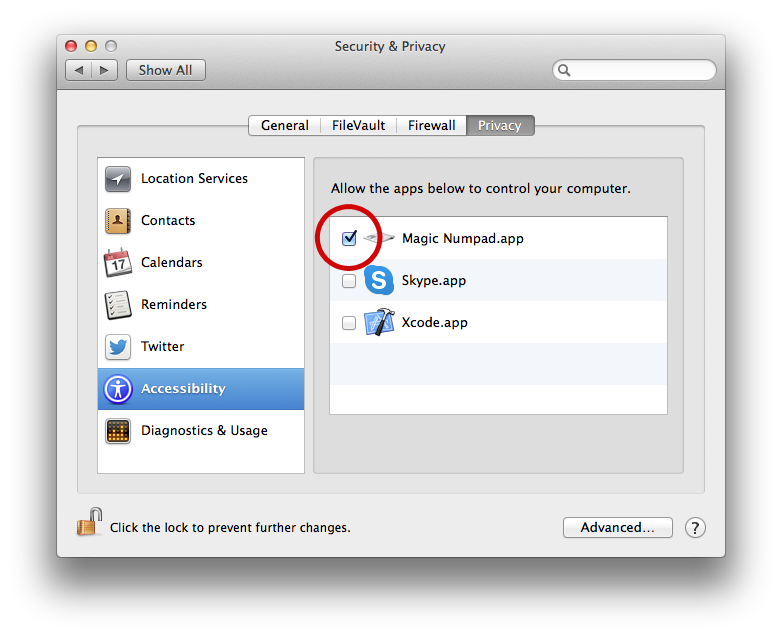782x636 pixels.
Task: Enable the Skype.app checkbox
Action: [x=349, y=281]
